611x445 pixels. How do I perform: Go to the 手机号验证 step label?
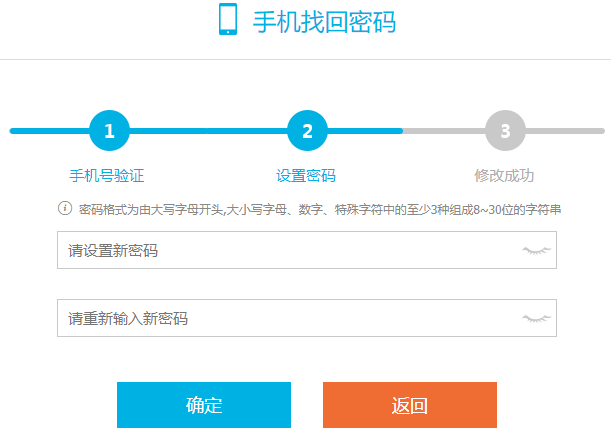point(107,175)
